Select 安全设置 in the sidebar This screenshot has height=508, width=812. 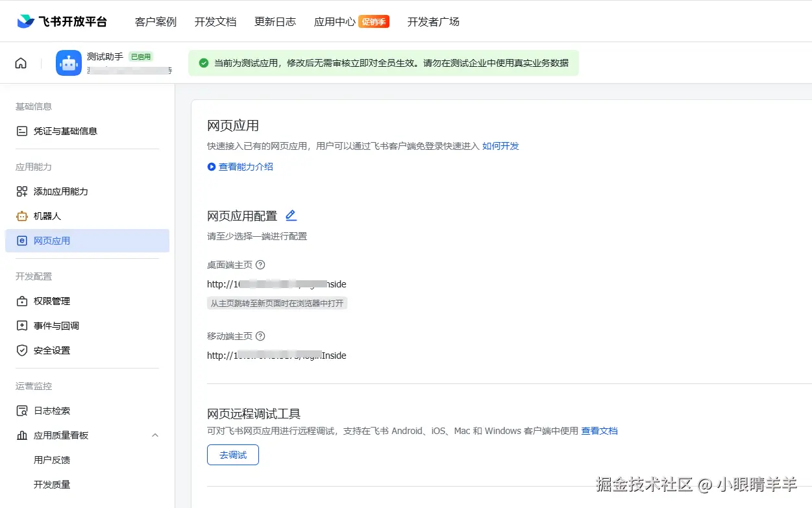click(x=87, y=350)
